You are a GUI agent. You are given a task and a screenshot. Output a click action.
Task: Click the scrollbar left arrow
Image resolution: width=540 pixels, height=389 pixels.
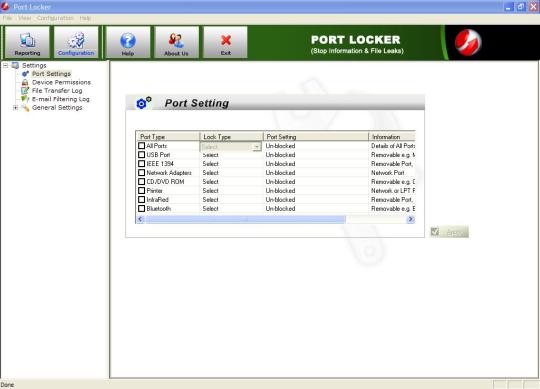(x=140, y=219)
